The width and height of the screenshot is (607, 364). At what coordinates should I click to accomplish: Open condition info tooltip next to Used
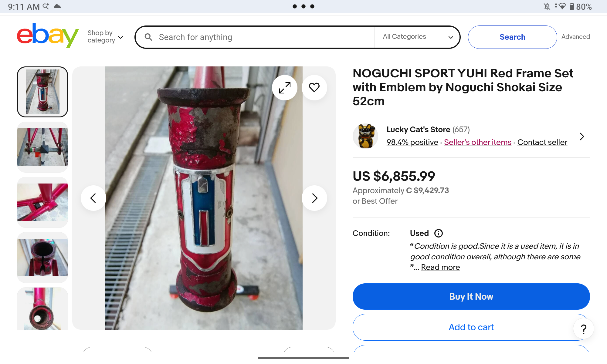point(438,233)
